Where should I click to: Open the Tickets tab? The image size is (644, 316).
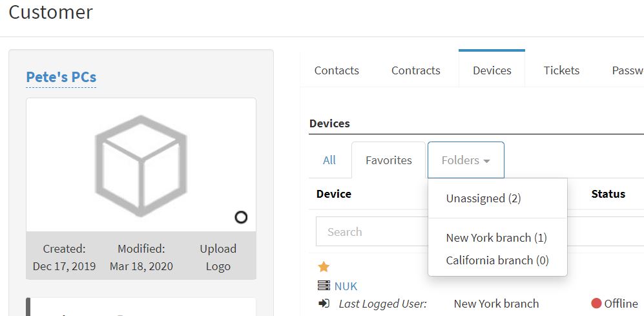pyautogui.click(x=561, y=70)
